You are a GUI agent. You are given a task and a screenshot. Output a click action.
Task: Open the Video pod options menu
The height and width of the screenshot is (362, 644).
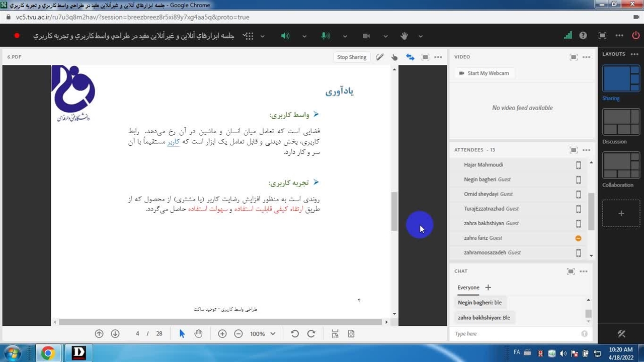tap(586, 57)
